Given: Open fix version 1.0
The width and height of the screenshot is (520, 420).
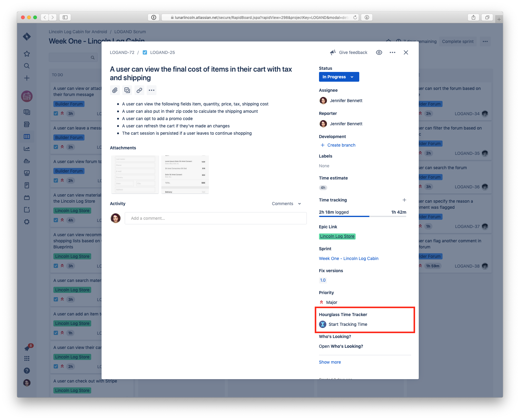Looking at the screenshot, I should (x=323, y=280).
